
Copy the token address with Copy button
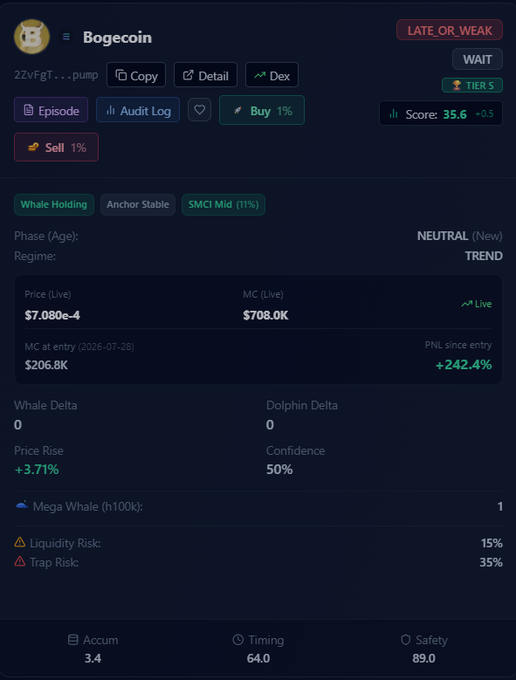(136, 75)
